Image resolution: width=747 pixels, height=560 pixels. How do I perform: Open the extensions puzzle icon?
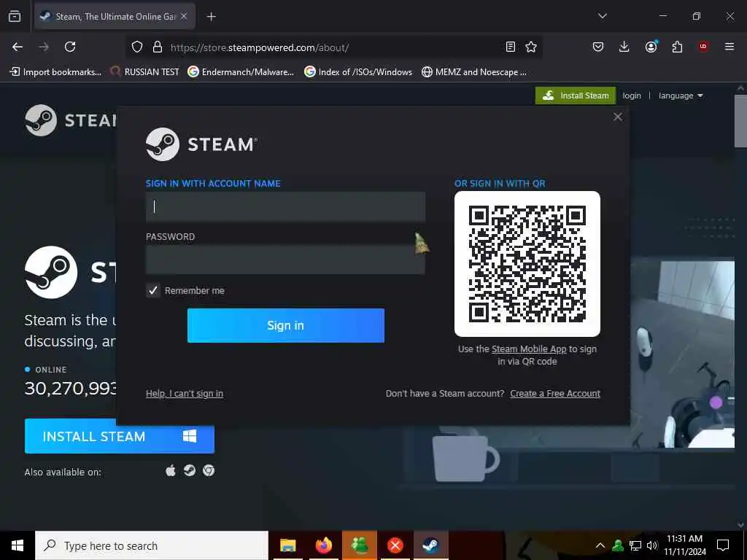coord(677,47)
